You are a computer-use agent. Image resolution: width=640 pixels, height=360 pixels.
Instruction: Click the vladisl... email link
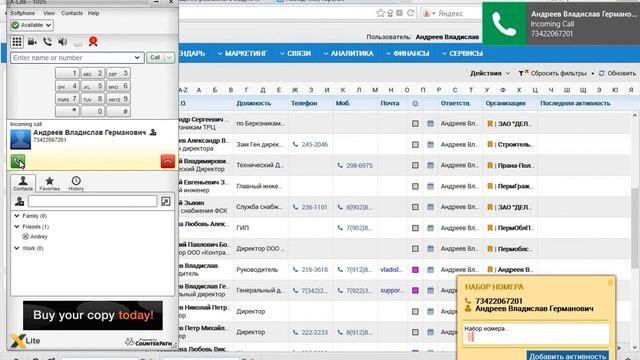tap(391, 269)
